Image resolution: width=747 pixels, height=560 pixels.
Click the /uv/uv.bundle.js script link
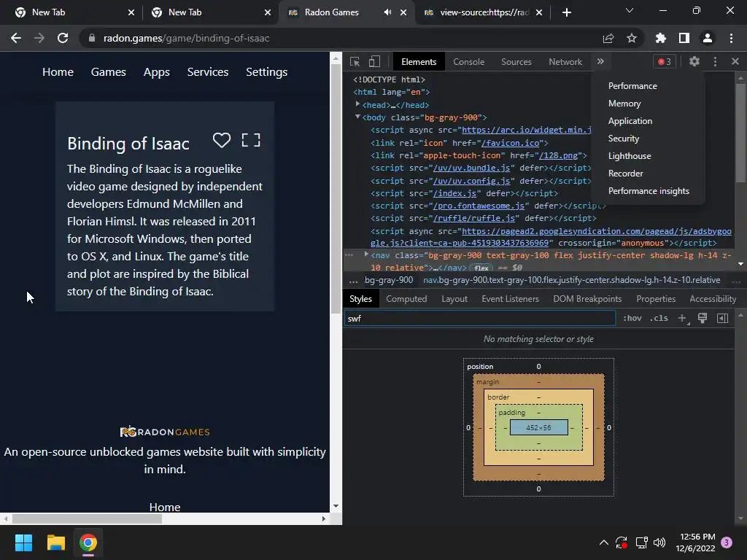(471, 168)
